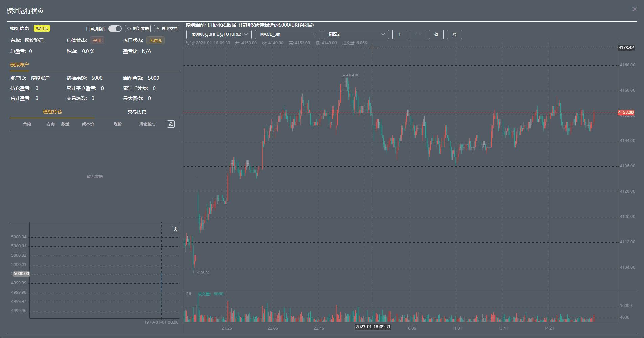644x338 pixels.
Task: Click the plus icon in chart toolbar
Action: click(x=399, y=34)
